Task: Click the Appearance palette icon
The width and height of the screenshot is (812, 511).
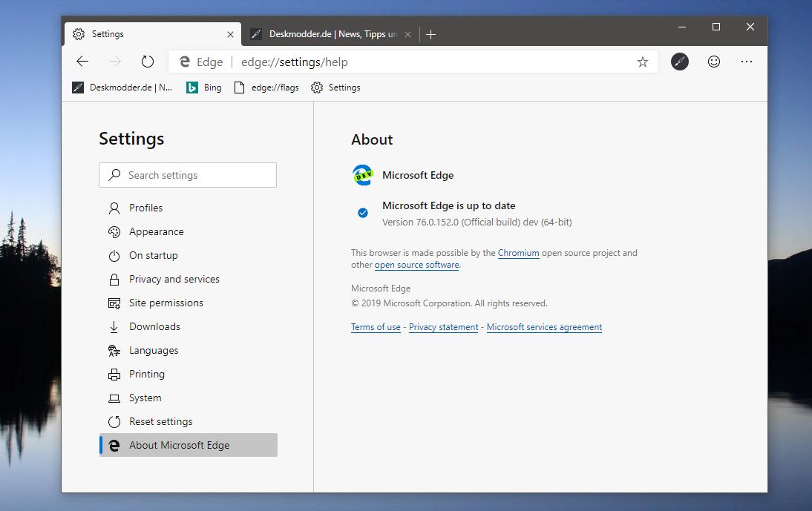Action: click(x=114, y=231)
